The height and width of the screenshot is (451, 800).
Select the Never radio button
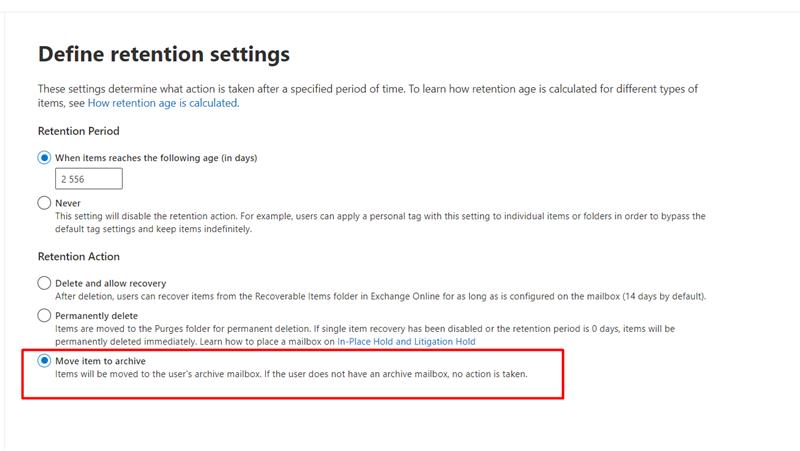(x=44, y=203)
